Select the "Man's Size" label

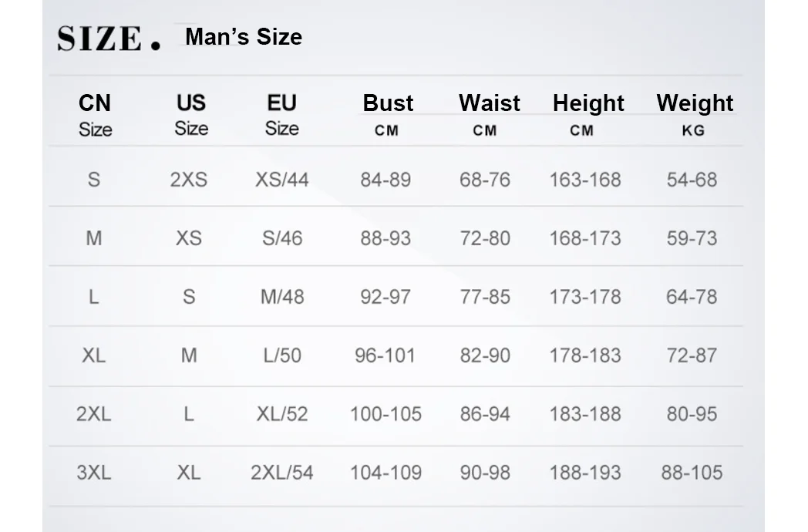coord(244,37)
